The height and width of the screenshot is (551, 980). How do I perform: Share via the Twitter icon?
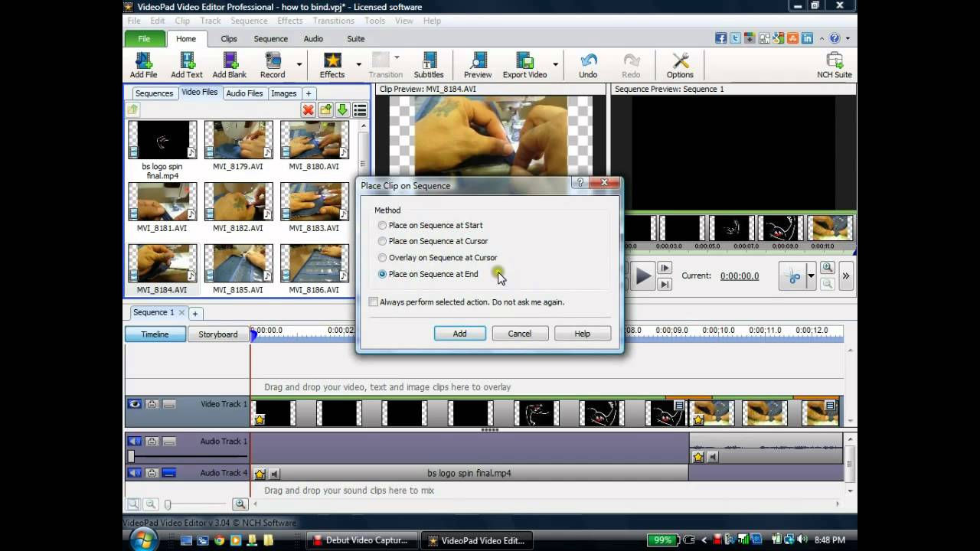[x=735, y=38]
